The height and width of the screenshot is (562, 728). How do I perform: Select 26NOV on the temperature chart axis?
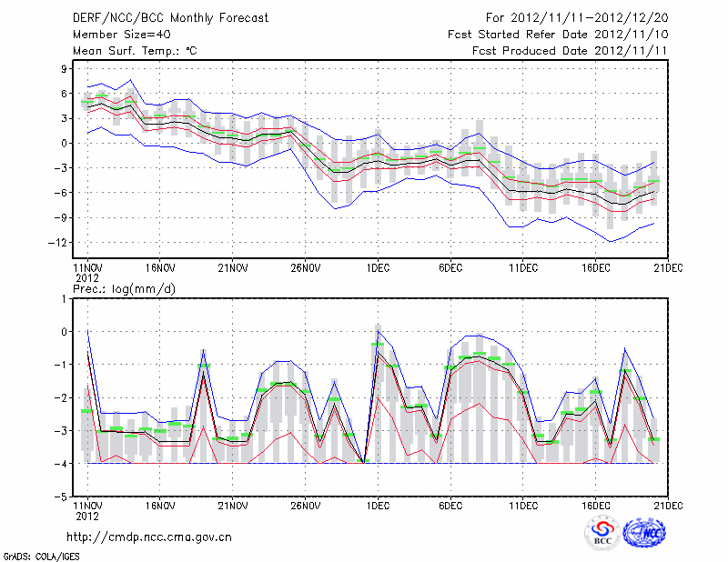305,268
